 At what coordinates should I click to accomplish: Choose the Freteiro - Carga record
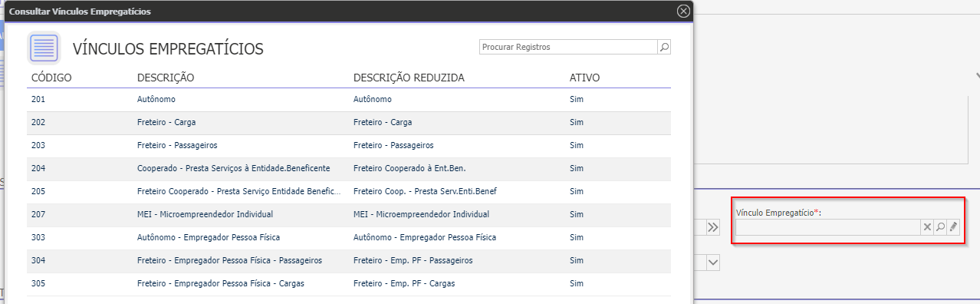[349, 123]
